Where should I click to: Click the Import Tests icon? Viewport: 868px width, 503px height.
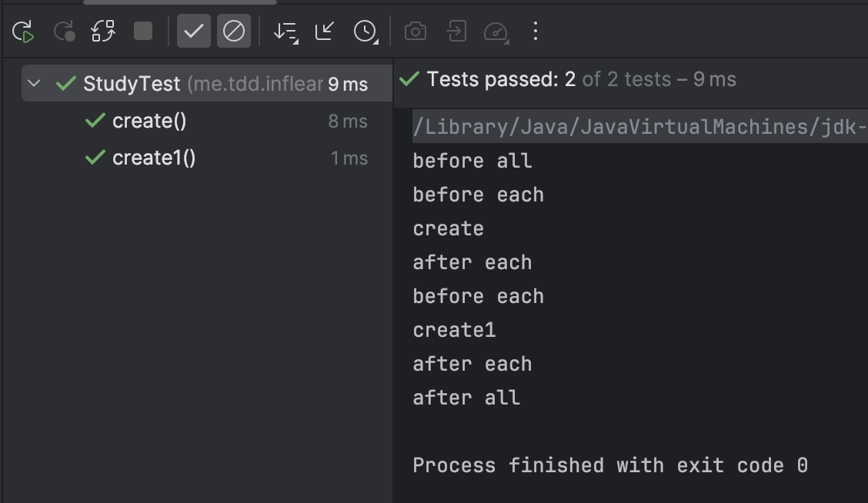pos(456,32)
